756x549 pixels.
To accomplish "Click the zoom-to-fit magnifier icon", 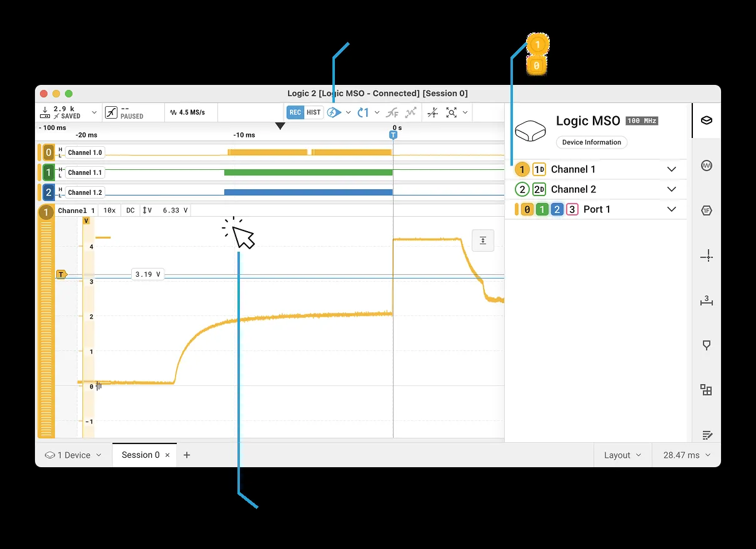I will 452,112.
